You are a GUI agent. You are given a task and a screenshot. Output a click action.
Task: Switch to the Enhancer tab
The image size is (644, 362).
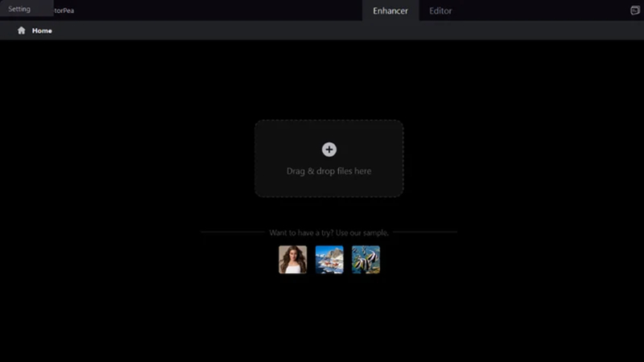pos(390,10)
